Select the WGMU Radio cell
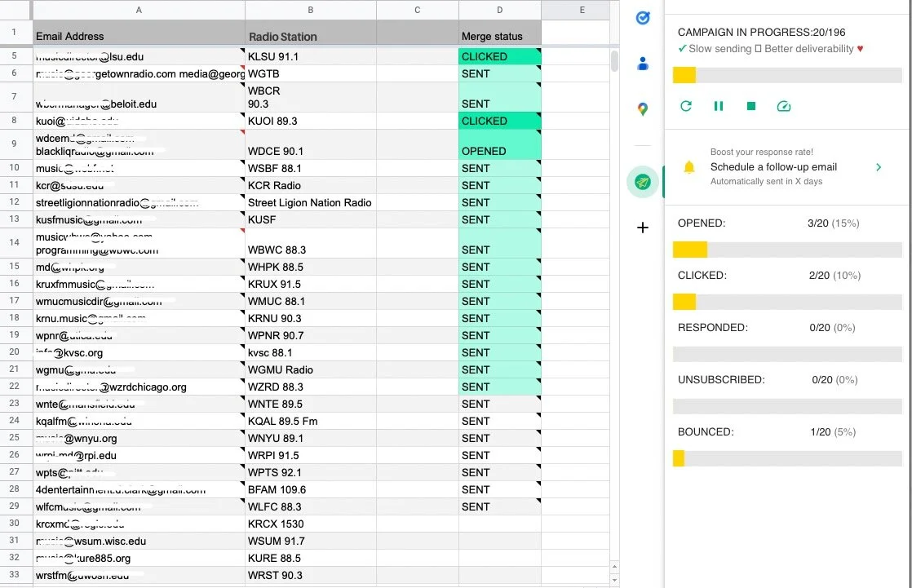The width and height of the screenshot is (912, 588). [x=311, y=370]
